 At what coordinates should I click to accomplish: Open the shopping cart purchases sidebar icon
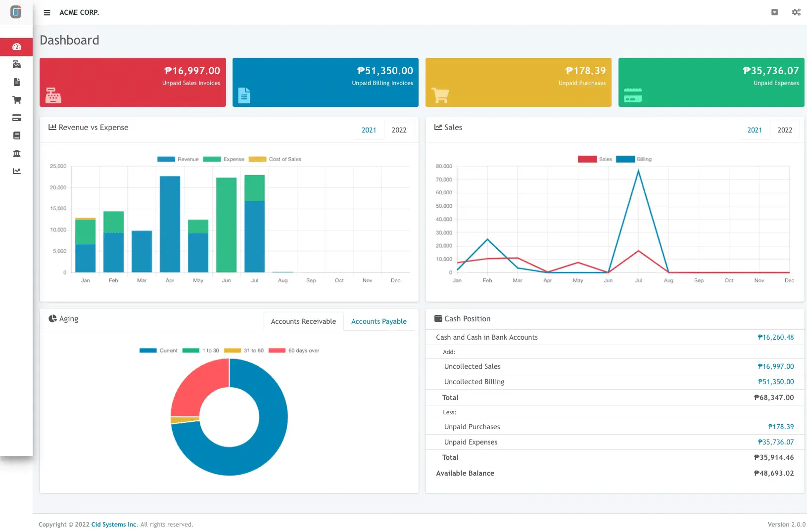click(17, 100)
